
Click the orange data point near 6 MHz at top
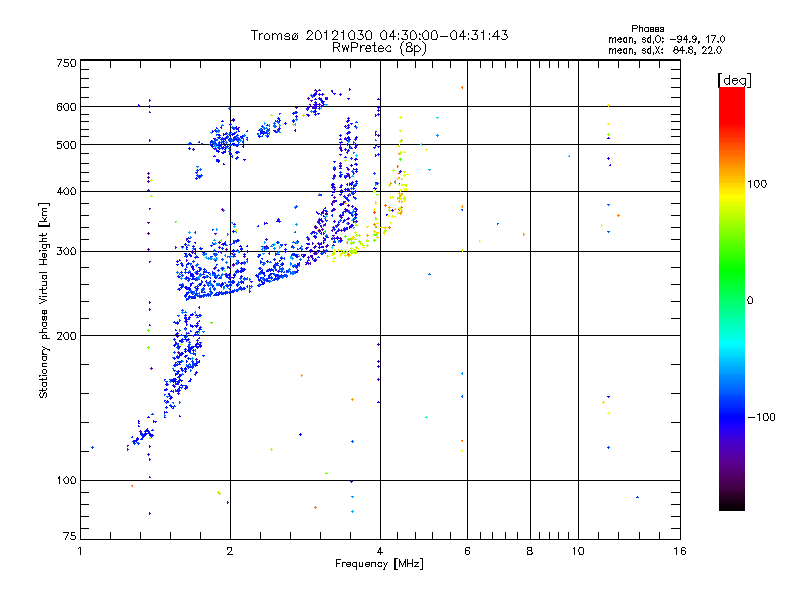point(462,88)
